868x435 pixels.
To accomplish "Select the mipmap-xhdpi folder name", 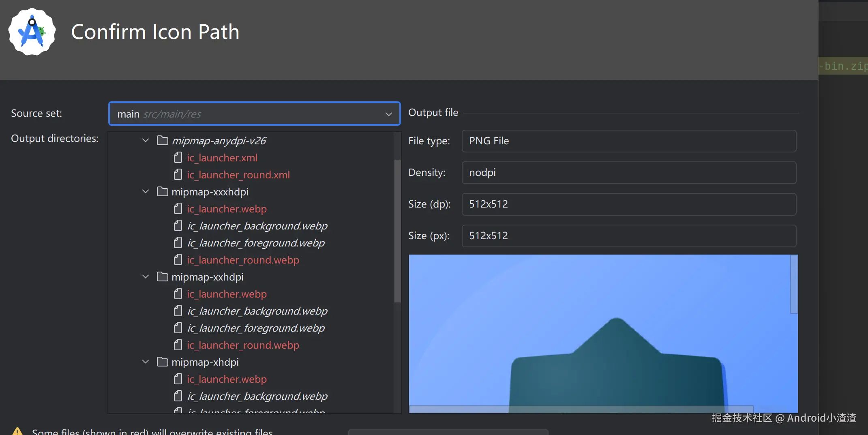I will click(x=205, y=362).
